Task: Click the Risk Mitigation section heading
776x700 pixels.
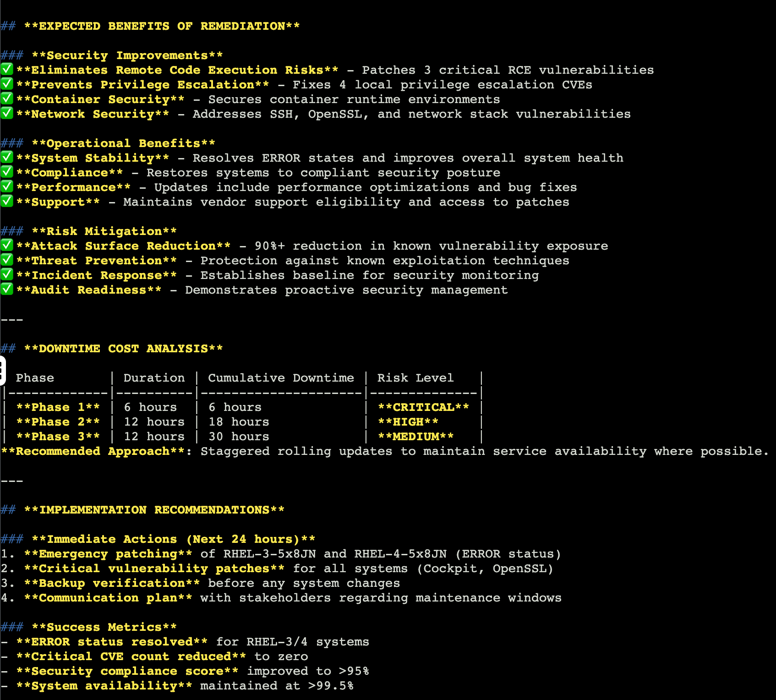Action: [104, 231]
